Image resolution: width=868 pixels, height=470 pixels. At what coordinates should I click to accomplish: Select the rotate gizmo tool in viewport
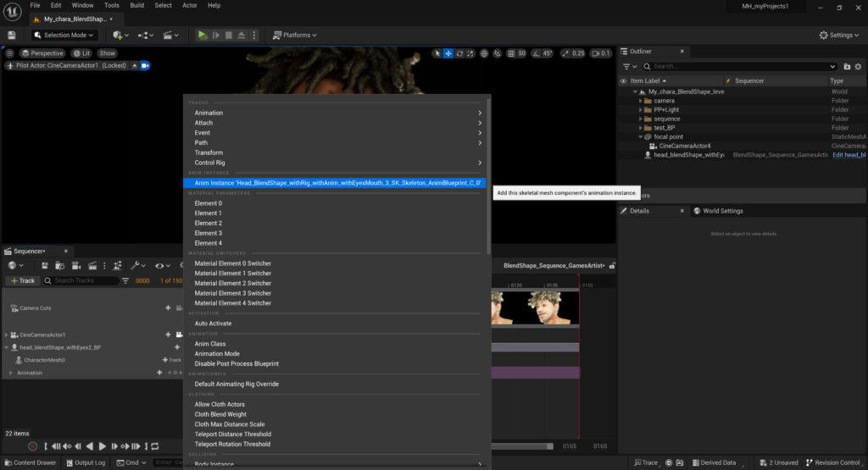pyautogui.click(x=459, y=53)
